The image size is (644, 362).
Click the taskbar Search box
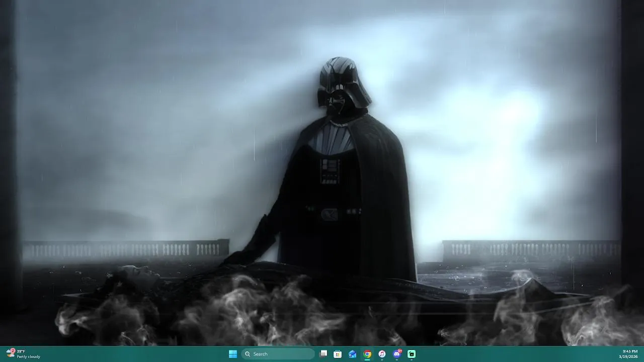click(x=278, y=354)
